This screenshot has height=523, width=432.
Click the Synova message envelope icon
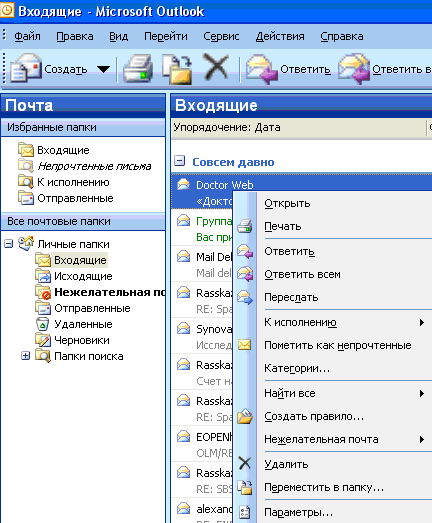click(183, 329)
